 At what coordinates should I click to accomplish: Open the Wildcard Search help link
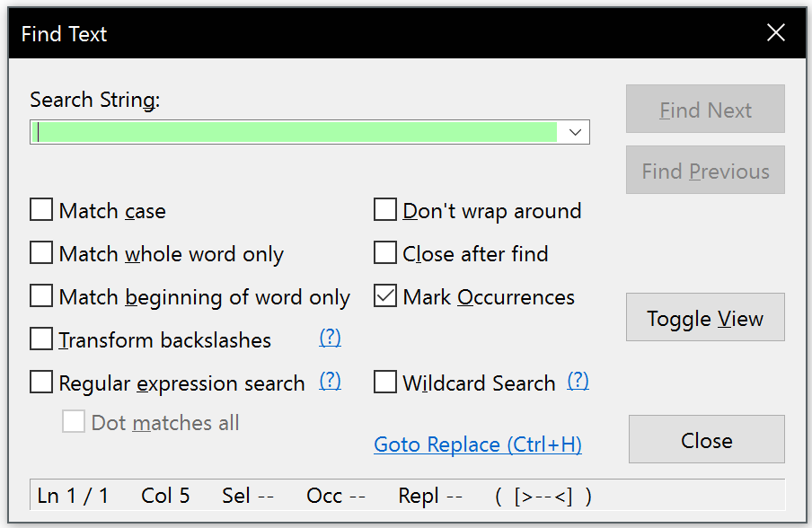(x=578, y=381)
